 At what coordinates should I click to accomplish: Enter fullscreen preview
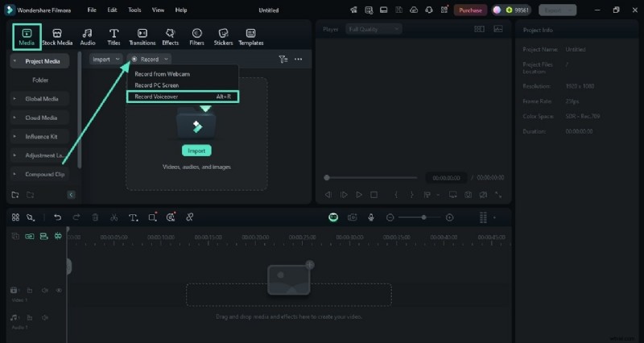tap(498, 195)
